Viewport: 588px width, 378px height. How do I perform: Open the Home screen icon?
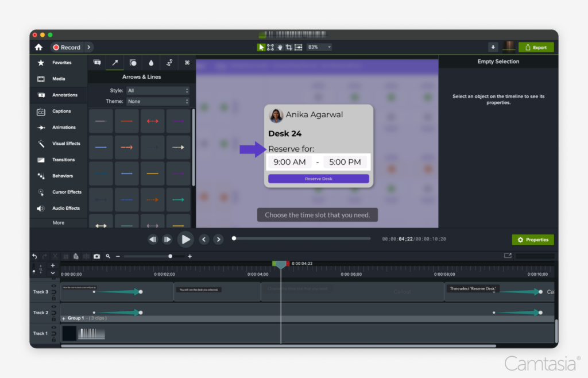38,47
